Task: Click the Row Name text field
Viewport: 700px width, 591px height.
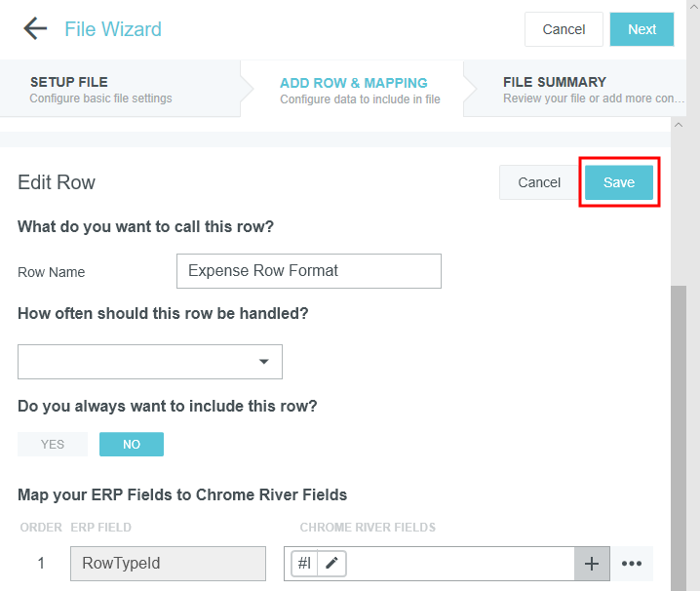Action: (x=308, y=271)
